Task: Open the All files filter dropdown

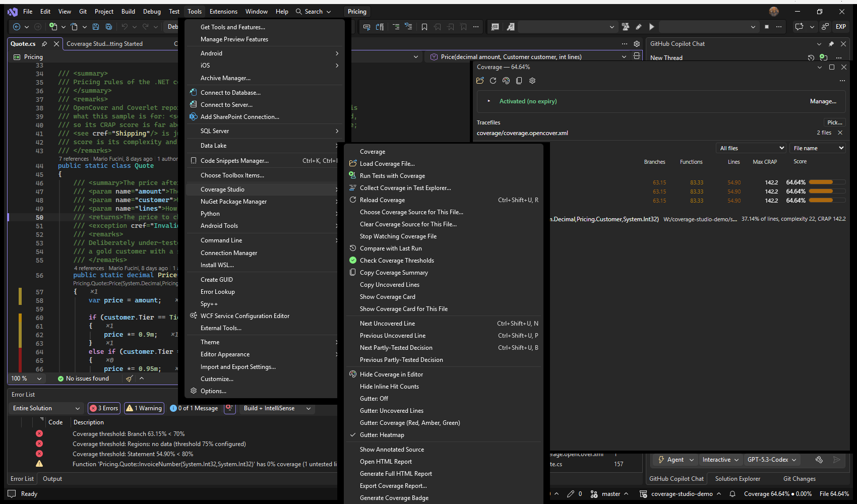Action: click(x=751, y=148)
